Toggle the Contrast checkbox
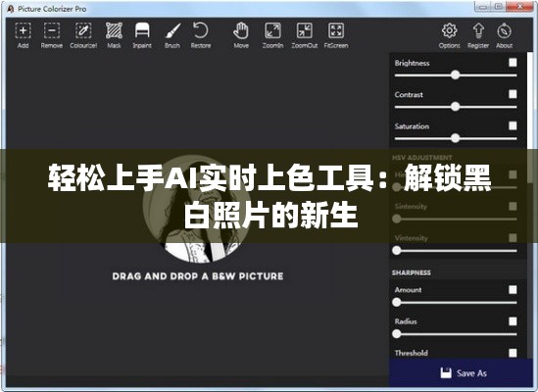Viewport: 538px width, 392px height. (x=513, y=94)
